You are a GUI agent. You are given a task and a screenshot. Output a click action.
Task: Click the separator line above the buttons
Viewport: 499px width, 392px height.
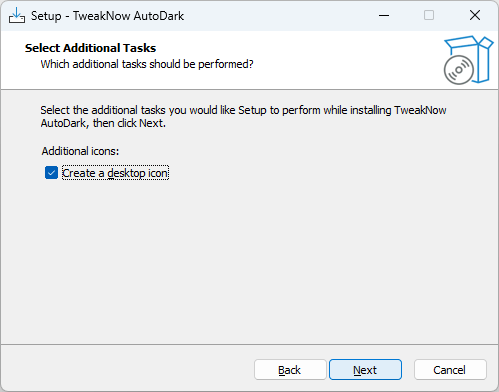tap(249, 344)
